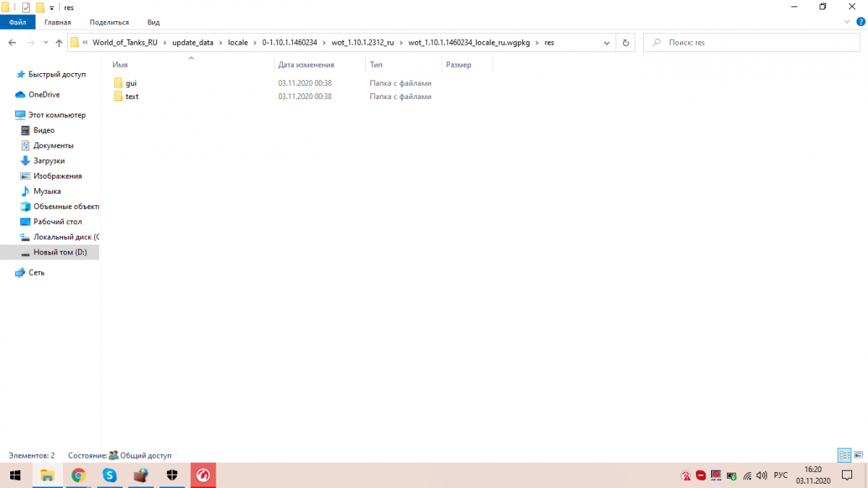The height and width of the screenshot is (488, 868).
Task: Switch to the Вид ribbon tab
Action: coord(153,22)
